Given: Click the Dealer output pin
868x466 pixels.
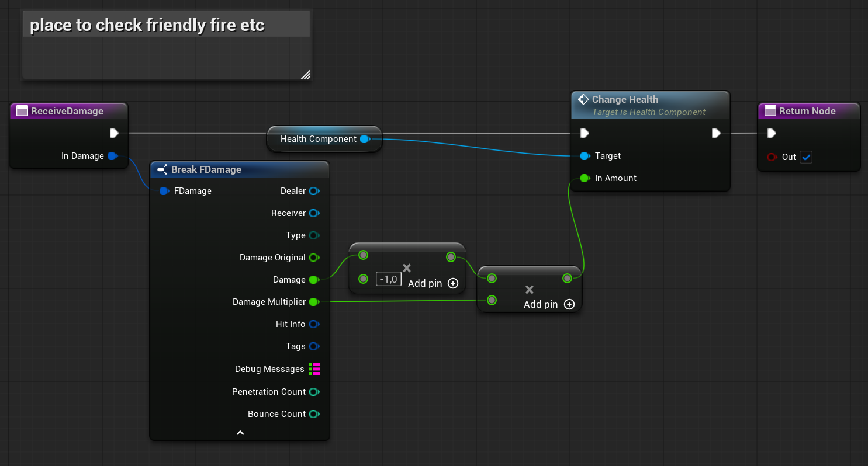Looking at the screenshot, I should 314,191.
